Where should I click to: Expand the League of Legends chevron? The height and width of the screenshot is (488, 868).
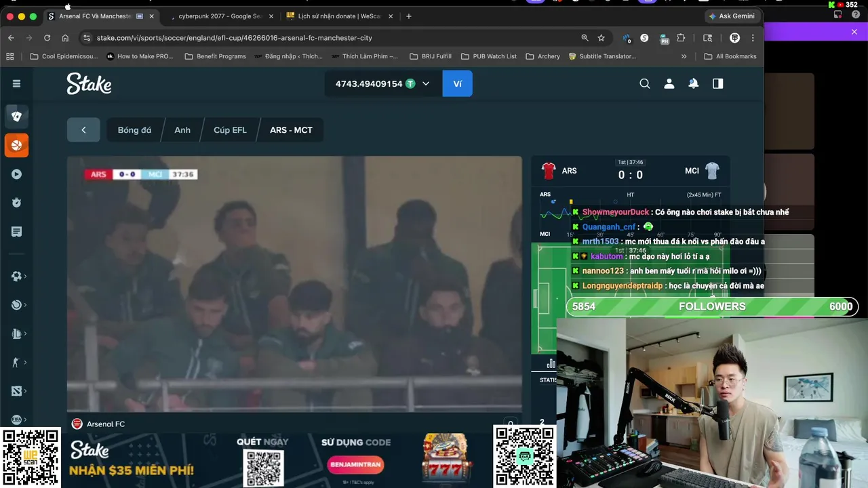26,333
